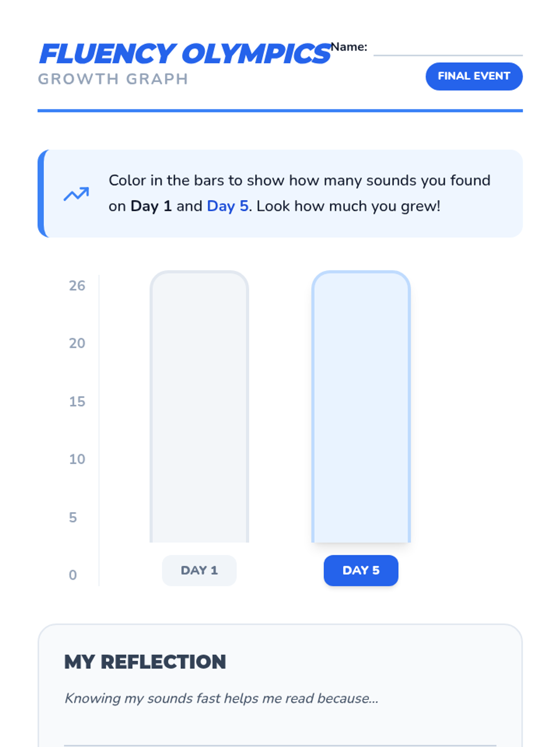Select the DAY 5 label button
The width and height of the screenshot is (560, 747).
tap(361, 570)
